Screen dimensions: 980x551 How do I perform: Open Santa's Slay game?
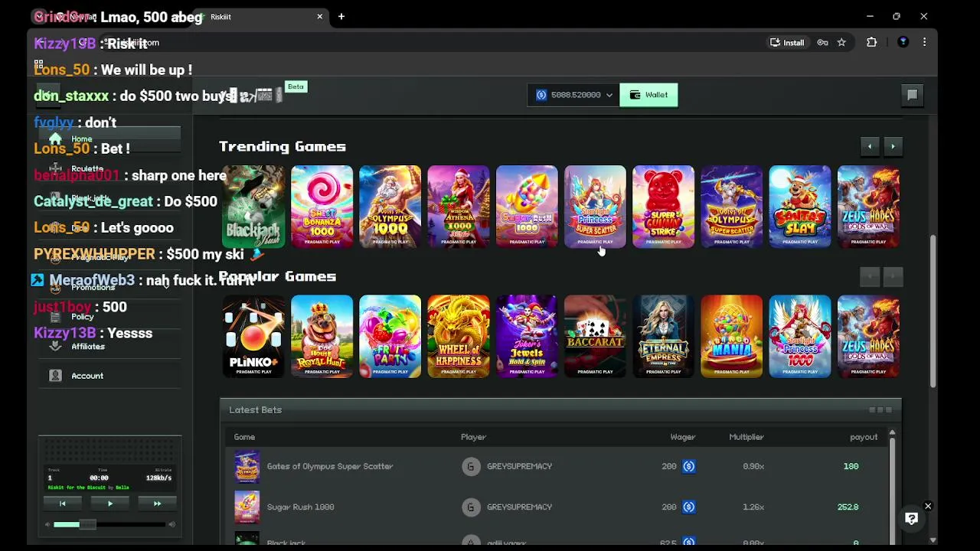(800, 207)
